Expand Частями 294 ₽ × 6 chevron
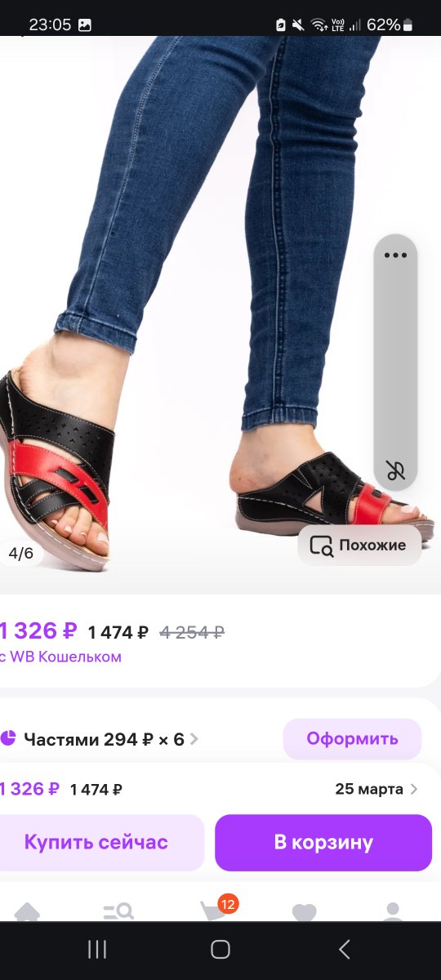The width and height of the screenshot is (441, 980). 194,740
